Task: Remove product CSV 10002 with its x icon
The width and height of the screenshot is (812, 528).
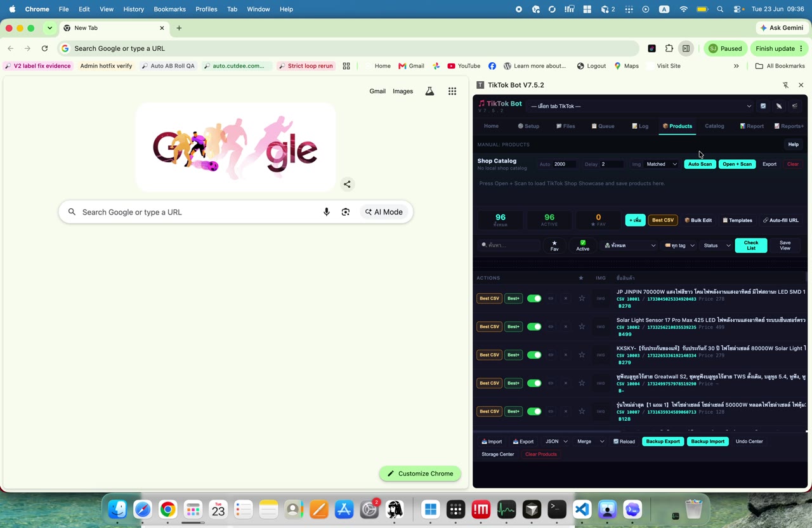Action: 566,327
